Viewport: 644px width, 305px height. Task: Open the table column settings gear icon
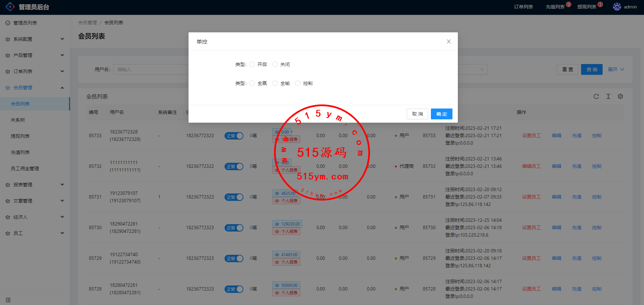click(x=620, y=96)
